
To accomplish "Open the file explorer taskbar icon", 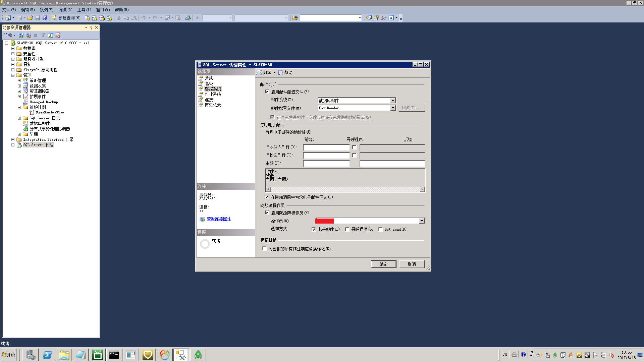I will point(64,355).
